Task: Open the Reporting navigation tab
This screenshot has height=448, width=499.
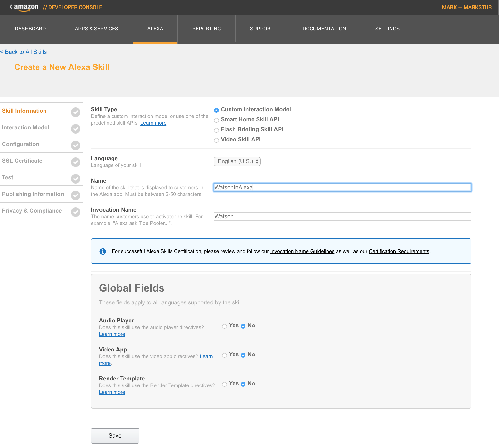Action: point(206,29)
